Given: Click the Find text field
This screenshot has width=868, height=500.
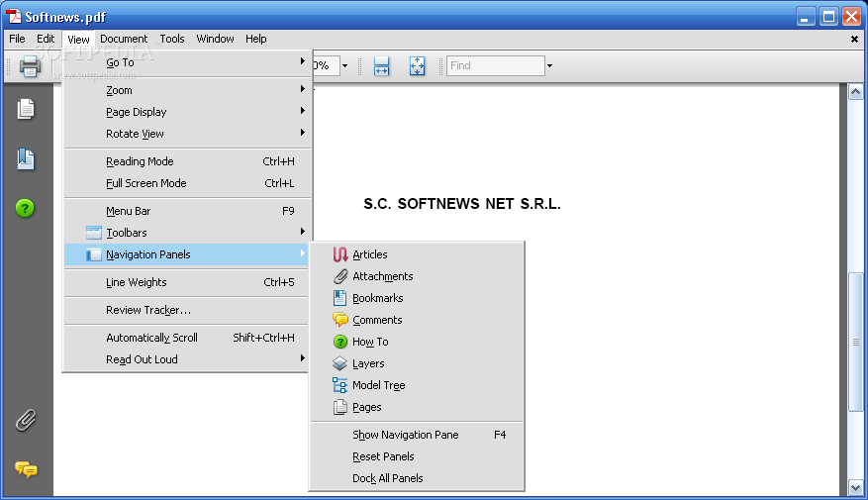Looking at the screenshot, I should (x=496, y=66).
